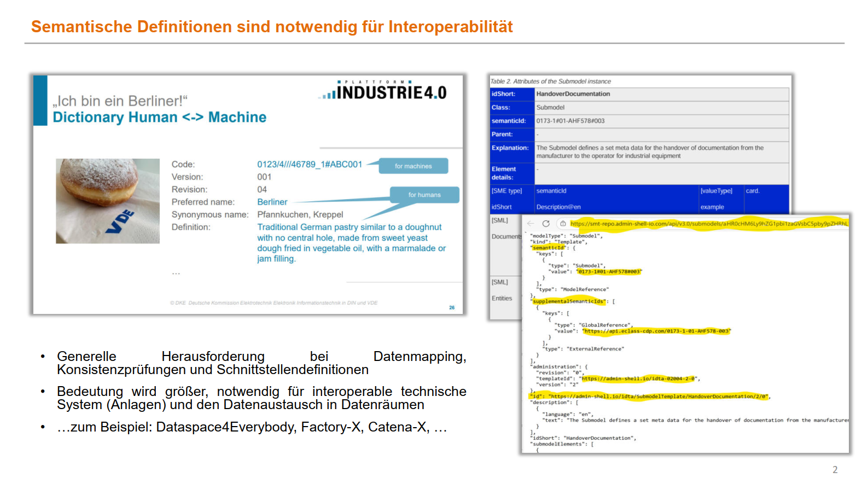This screenshot has width=868, height=478.
Task: Click the lock site-info icon
Action: [563, 224]
